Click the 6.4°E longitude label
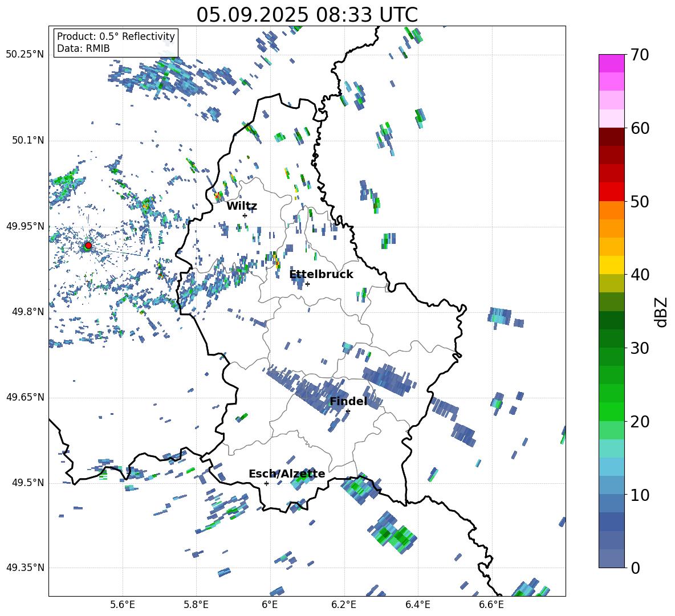The height and width of the screenshot is (616, 675). [x=417, y=605]
